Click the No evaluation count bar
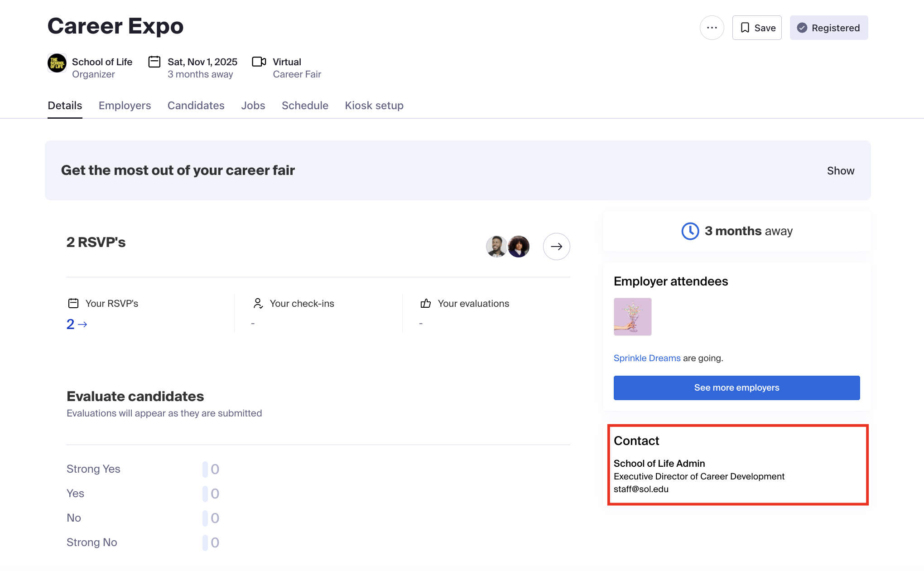This screenshot has height=571, width=924. coord(205,518)
